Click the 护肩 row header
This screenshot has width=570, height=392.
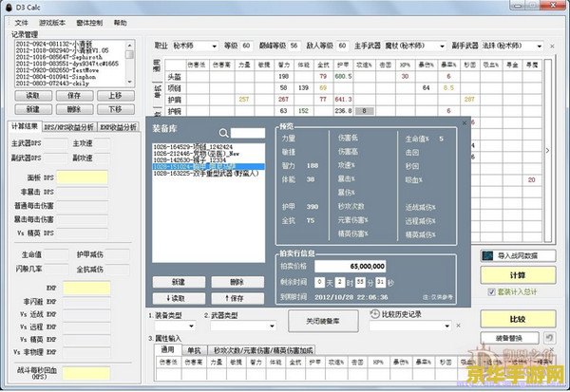tap(175, 100)
